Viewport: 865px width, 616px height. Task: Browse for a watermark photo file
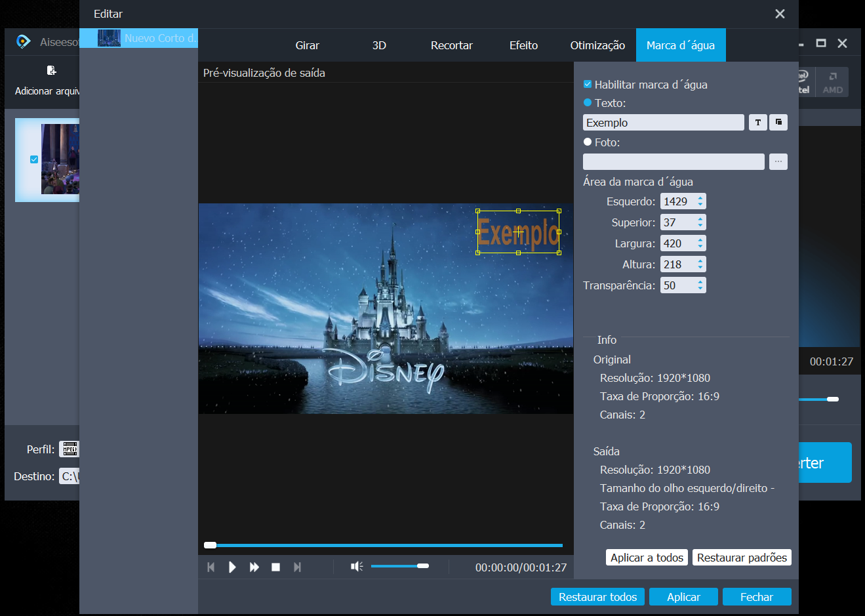778,162
